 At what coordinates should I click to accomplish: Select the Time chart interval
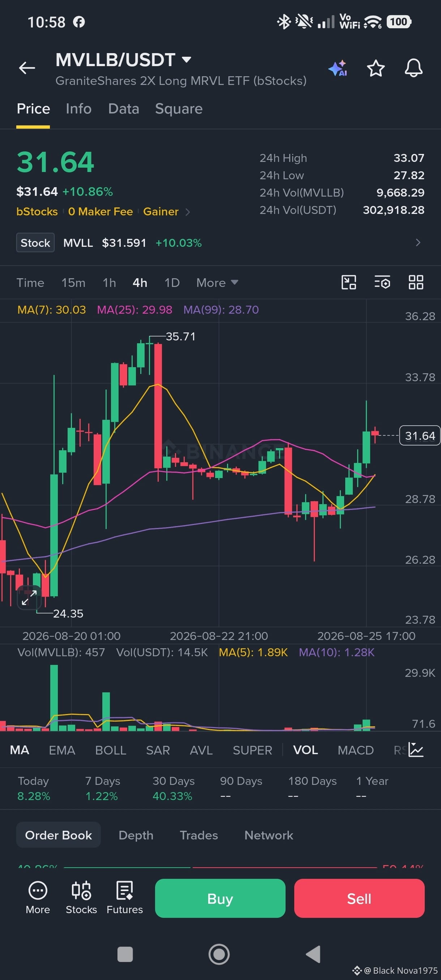coord(30,283)
